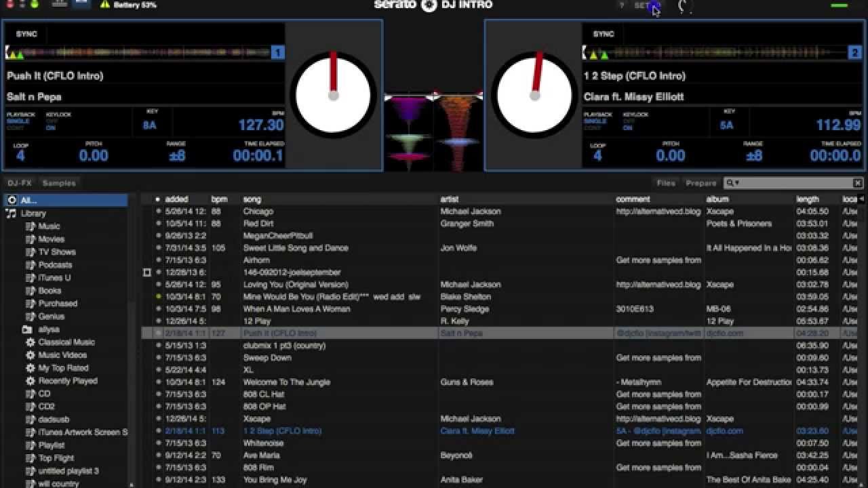This screenshot has height=488, width=868.
Task: Turn deck 1 keylock OFF
Action: 52,121
